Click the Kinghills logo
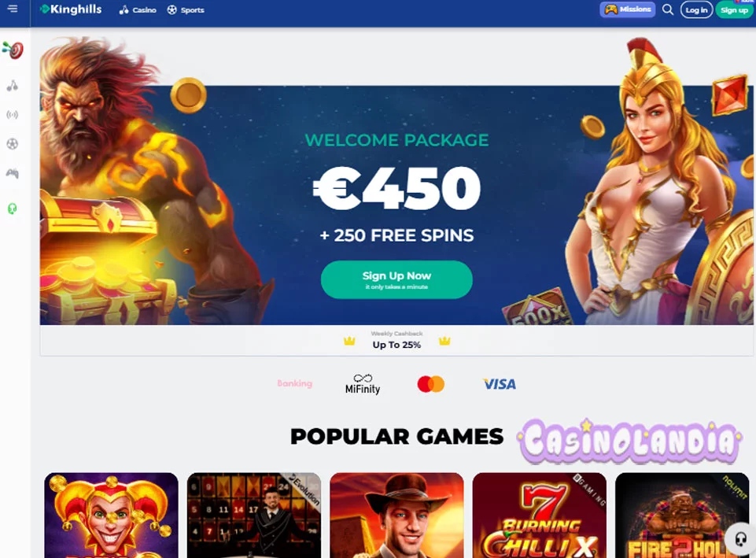This screenshot has height=558, width=756. (71, 9)
